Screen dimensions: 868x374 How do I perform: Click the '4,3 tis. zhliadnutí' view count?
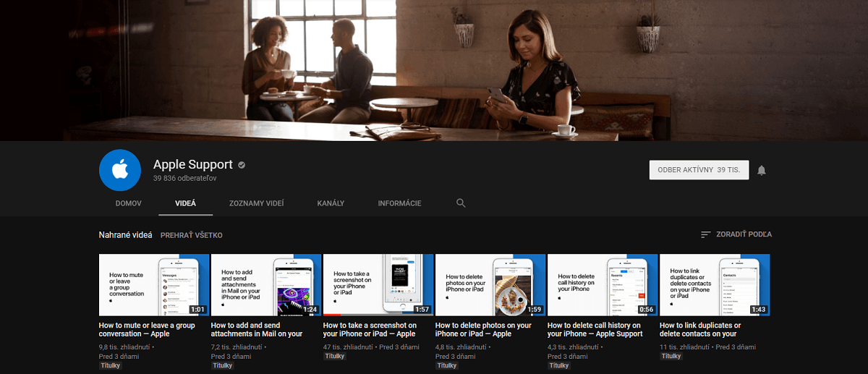tap(573, 347)
